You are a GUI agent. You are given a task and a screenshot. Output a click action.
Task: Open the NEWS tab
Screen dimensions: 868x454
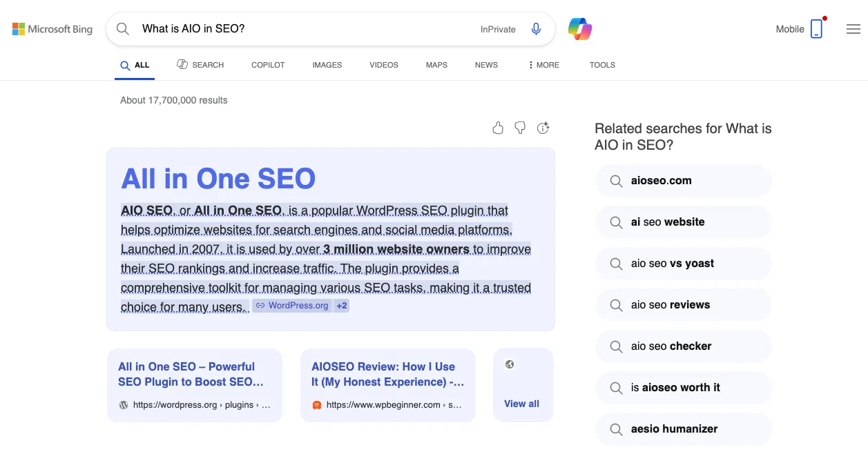[486, 65]
